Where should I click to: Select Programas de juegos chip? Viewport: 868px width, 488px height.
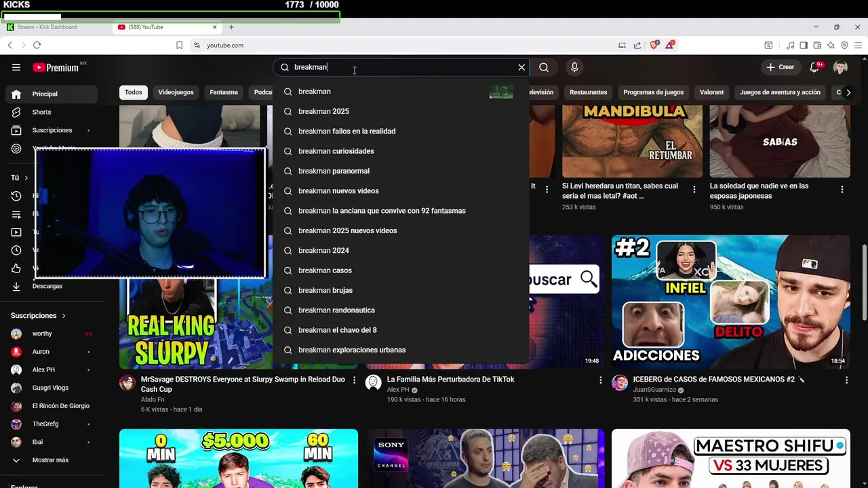(654, 92)
